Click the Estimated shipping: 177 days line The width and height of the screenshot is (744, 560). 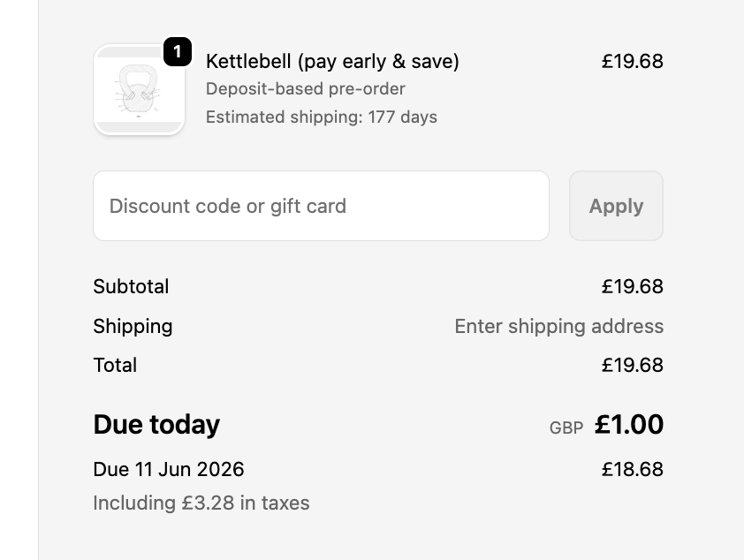click(x=321, y=117)
